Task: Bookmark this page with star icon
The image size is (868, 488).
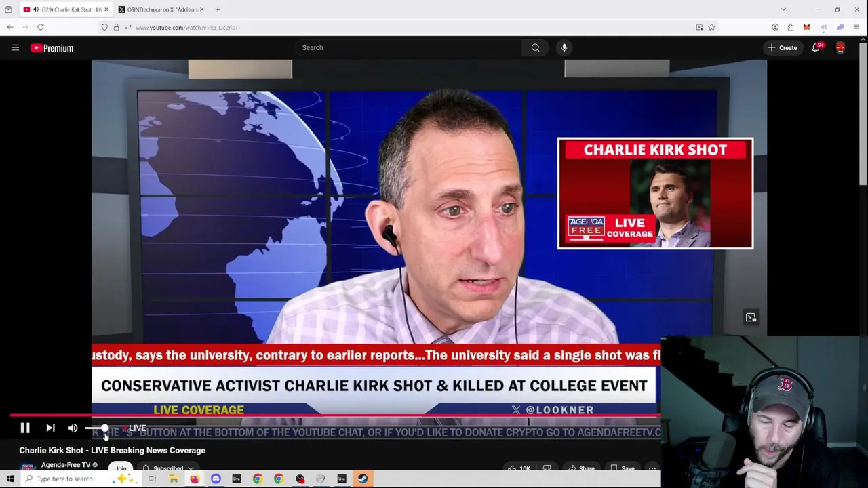Action: [711, 27]
